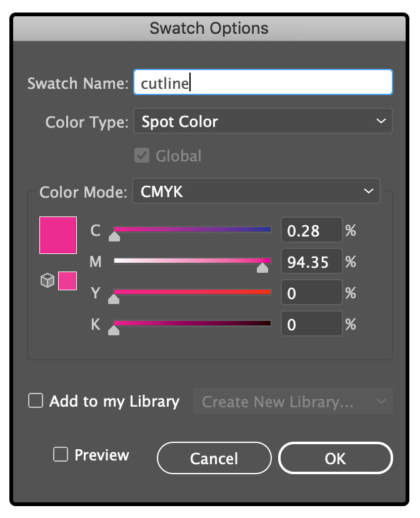Screen dimensions: 420x518
Task: Click the out-of-gamut cube warning icon
Action: tap(47, 282)
